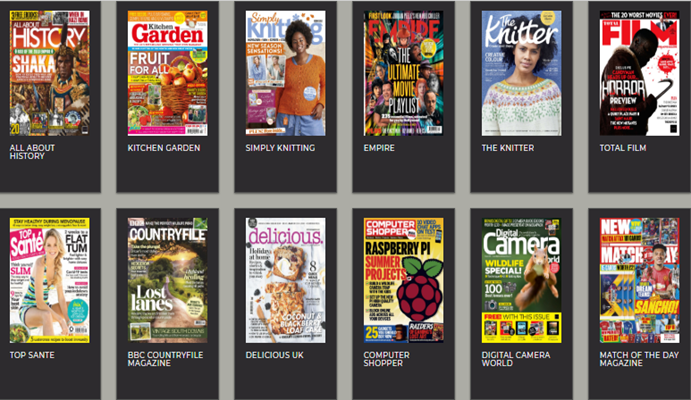Click the 'DIGITAL CAMERA WORLD' title text
Screen dimensions: 691x400
pos(516,359)
